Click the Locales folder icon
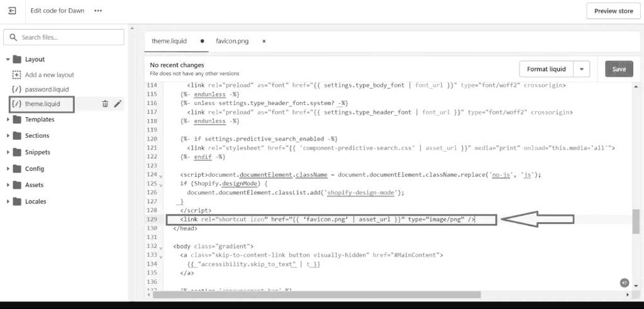The height and width of the screenshot is (309, 644). click(17, 201)
